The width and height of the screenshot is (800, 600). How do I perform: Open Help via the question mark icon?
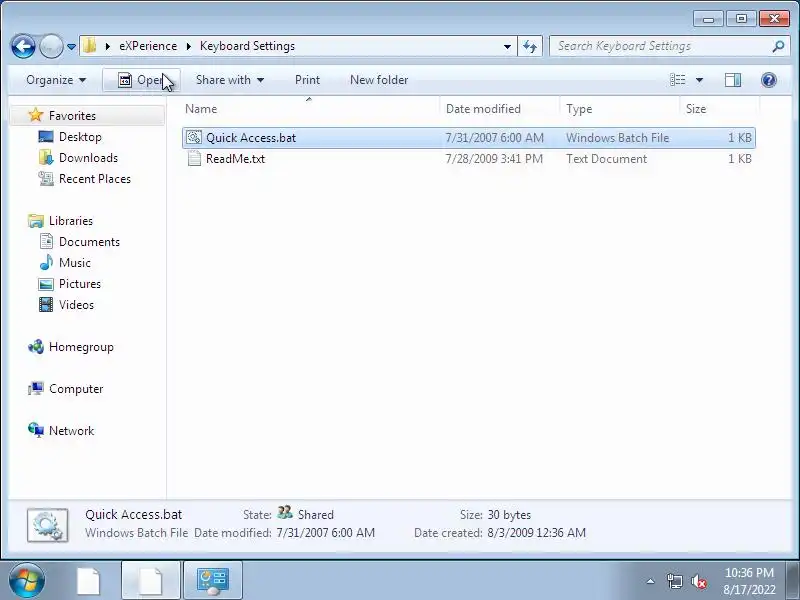click(x=768, y=80)
